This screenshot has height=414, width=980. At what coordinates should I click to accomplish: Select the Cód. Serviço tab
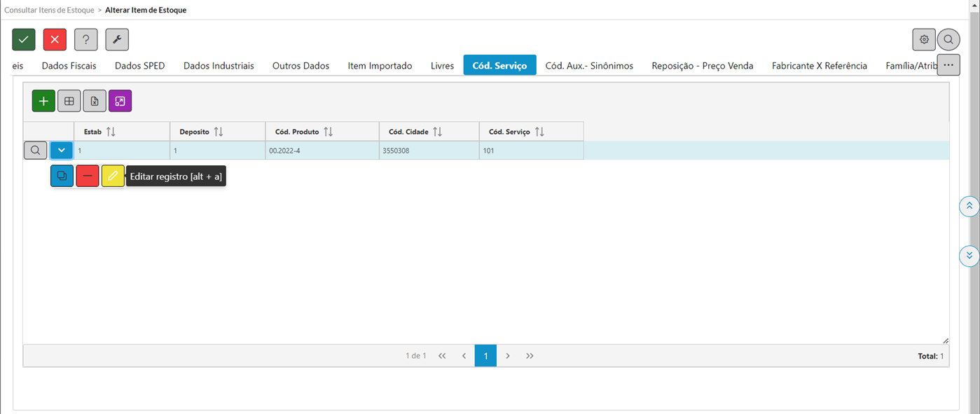click(x=499, y=66)
